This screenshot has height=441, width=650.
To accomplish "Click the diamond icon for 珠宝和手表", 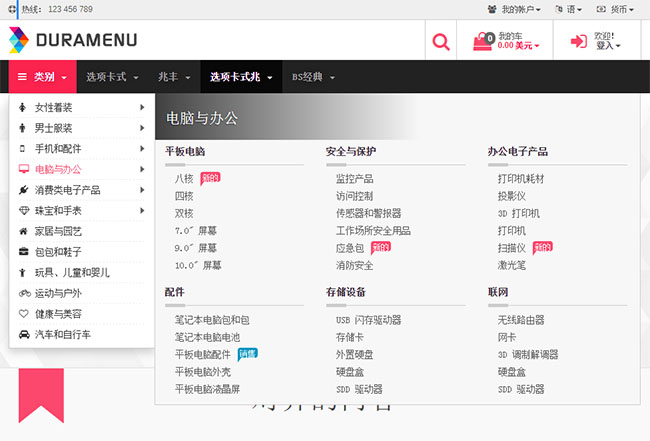I will [23, 210].
